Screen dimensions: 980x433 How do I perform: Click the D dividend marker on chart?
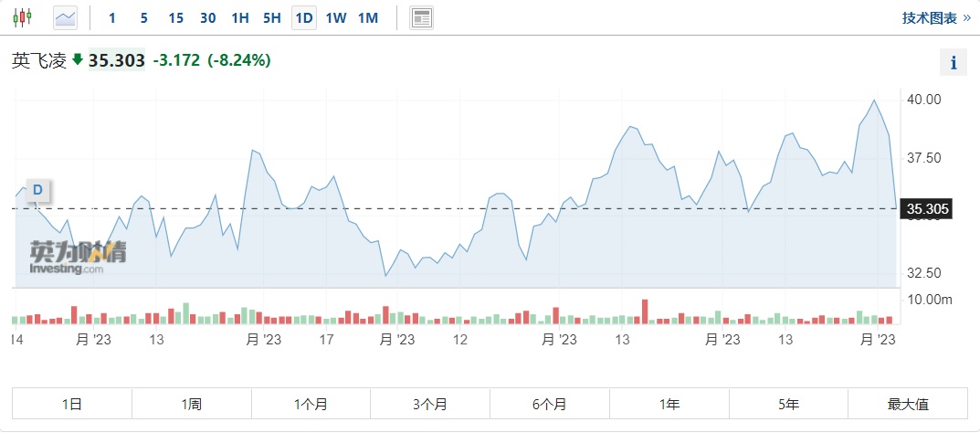(x=38, y=190)
